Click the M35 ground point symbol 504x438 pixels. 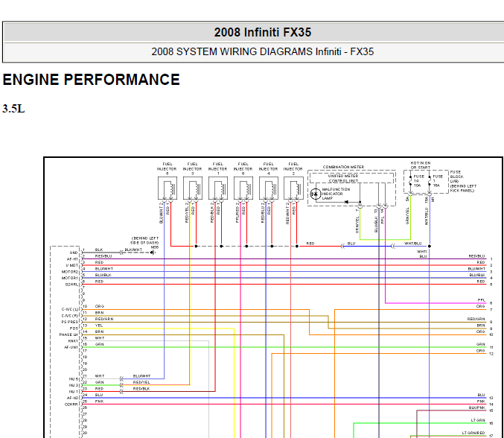pos(152,253)
